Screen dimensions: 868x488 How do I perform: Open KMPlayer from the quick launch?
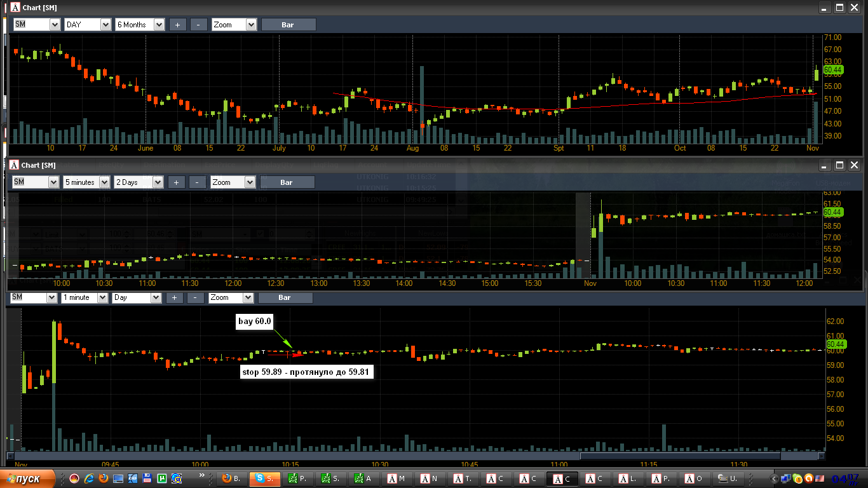click(x=133, y=478)
